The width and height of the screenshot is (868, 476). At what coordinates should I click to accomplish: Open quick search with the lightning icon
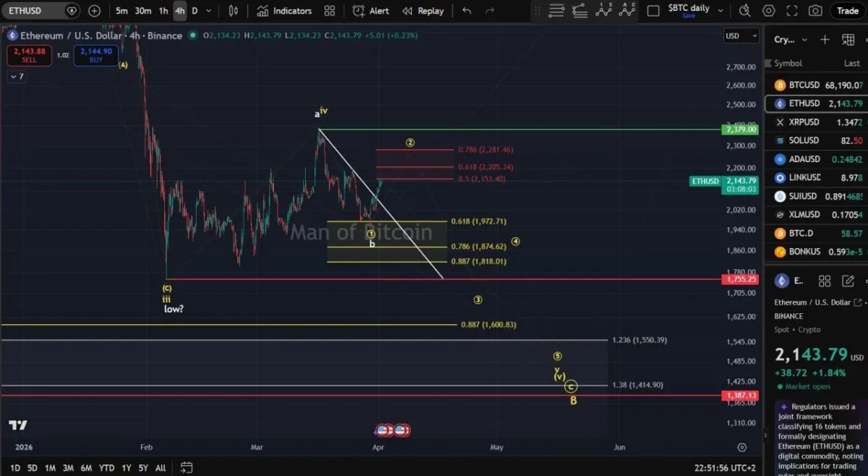(x=745, y=10)
